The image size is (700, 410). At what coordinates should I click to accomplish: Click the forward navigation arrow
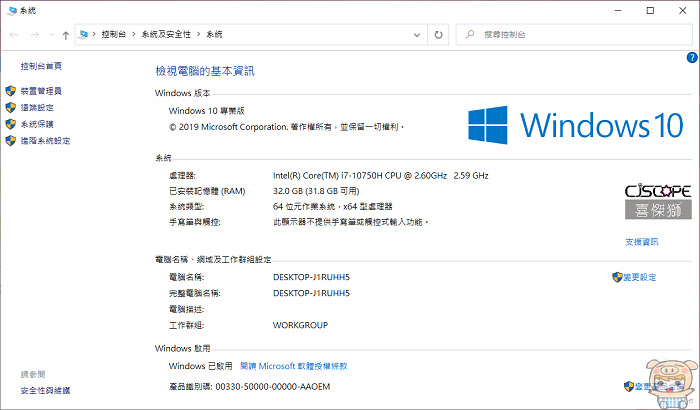[x=35, y=35]
